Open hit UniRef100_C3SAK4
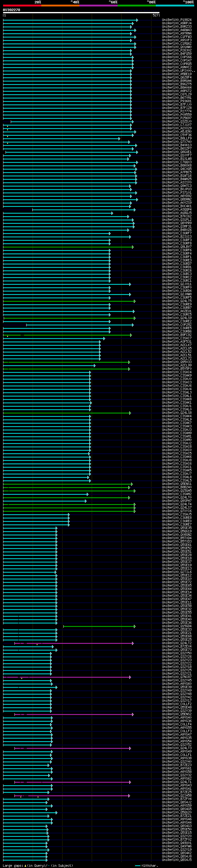Viewport: 197px width, 868px height. coord(176,416)
